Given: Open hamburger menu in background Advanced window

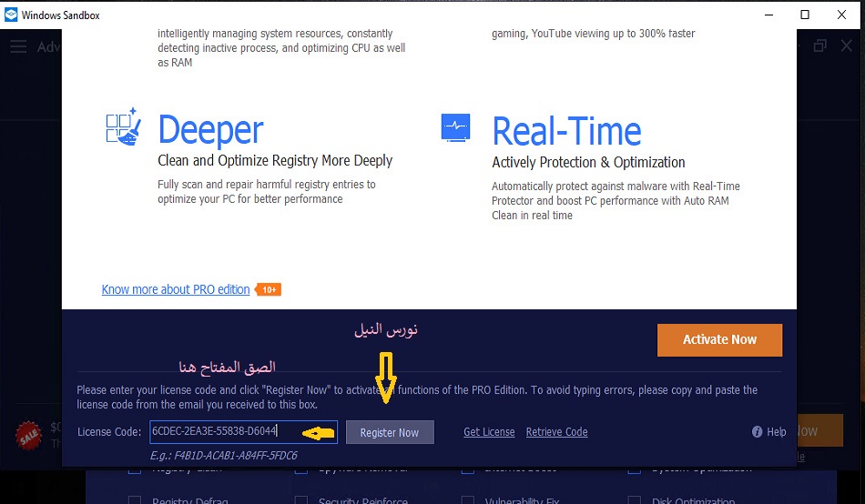Looking at the screenshot, I should point(18,46).
